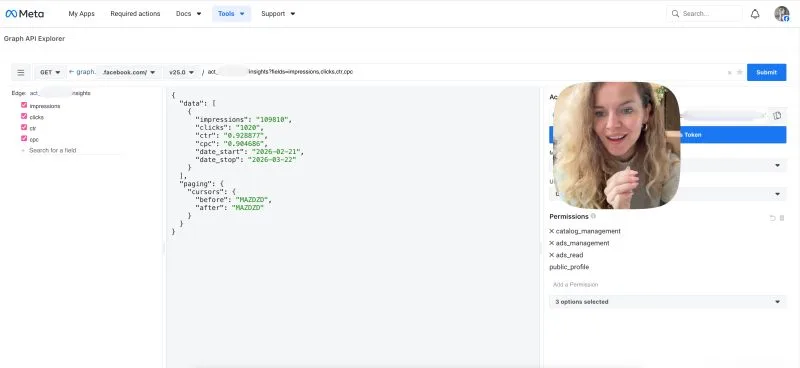
Task: Focus the header Search box
Action: pos(704,14)
